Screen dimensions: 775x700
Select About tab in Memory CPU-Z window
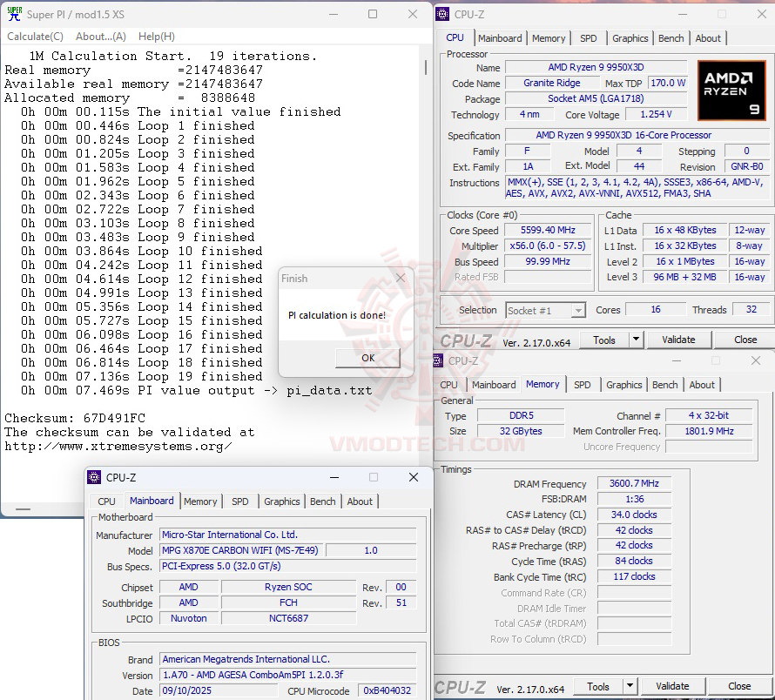click(702, 385)
